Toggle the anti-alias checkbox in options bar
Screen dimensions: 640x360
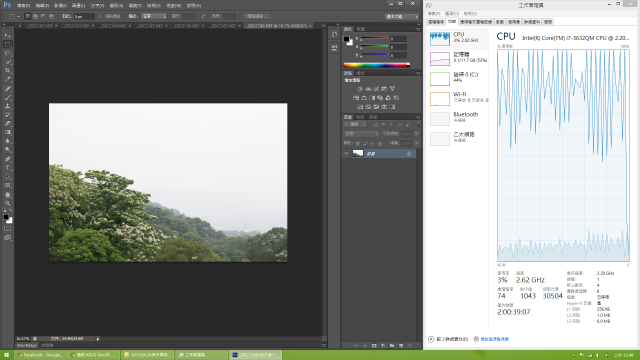[x=100, y=16]
